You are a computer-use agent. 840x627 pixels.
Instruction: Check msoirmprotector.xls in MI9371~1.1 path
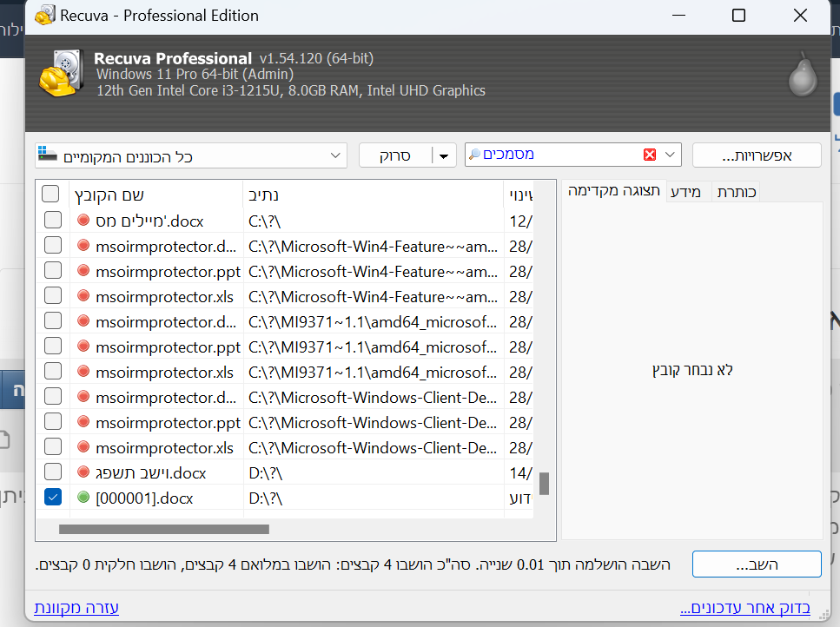[x=52, y=371]
